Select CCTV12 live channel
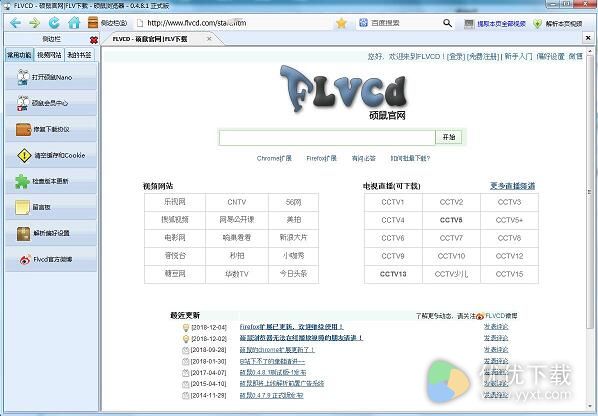598x416 pixels. click(x=509, y=256)
